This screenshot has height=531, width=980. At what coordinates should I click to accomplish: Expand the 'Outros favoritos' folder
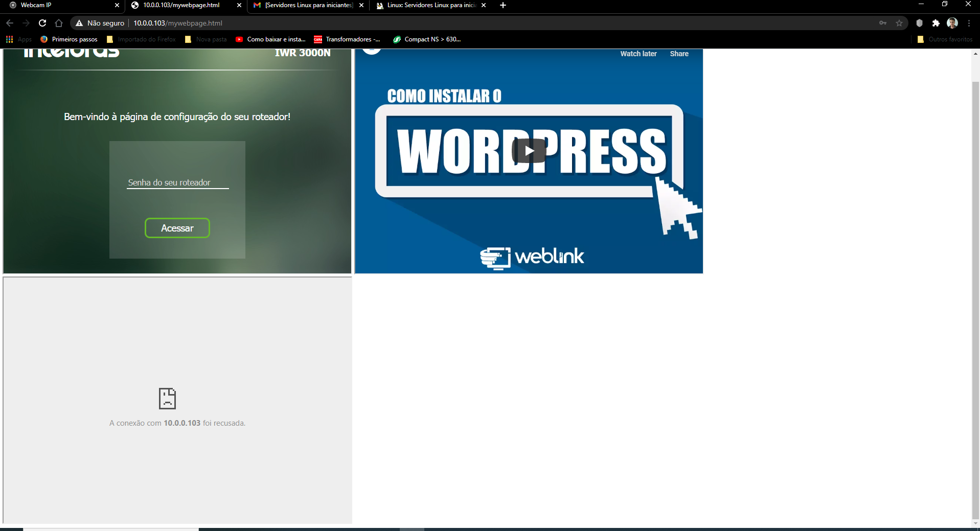point(945,39)
